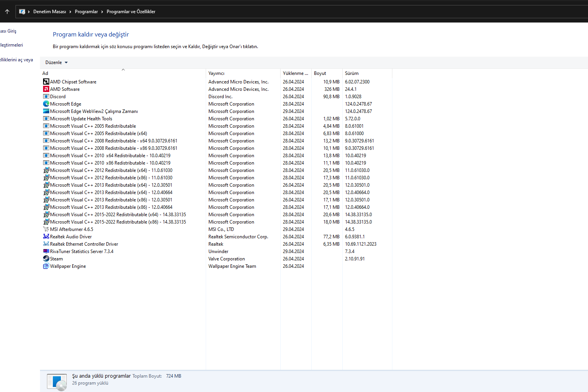This screenshot has width=588, height=392.
Task: Select Realtek Audio Driver entry name
Action: point(71,237)
